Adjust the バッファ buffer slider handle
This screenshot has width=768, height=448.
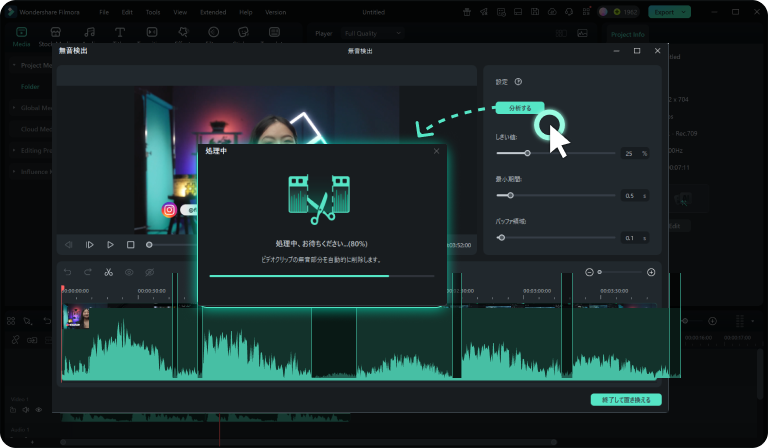pos(502,237)
